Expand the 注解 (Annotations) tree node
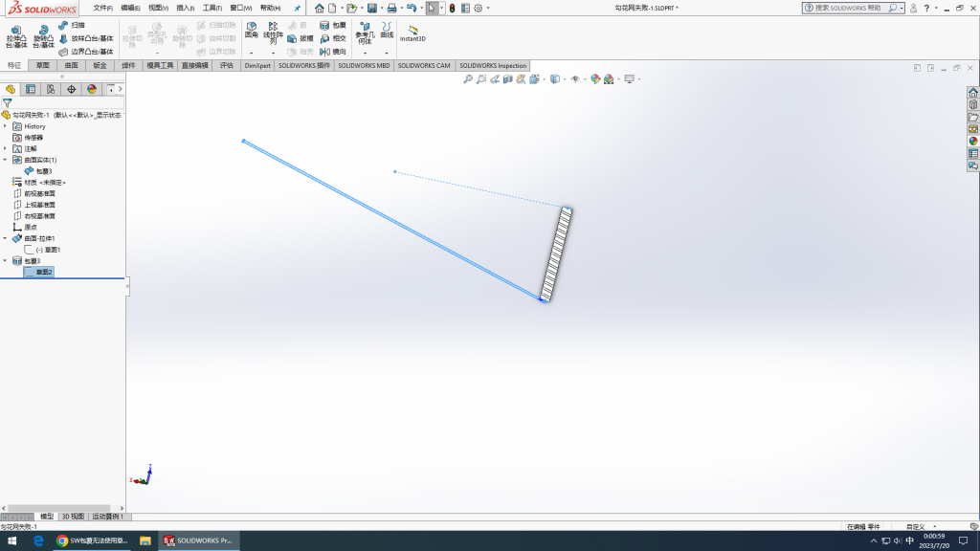 (x=5, y=148)
